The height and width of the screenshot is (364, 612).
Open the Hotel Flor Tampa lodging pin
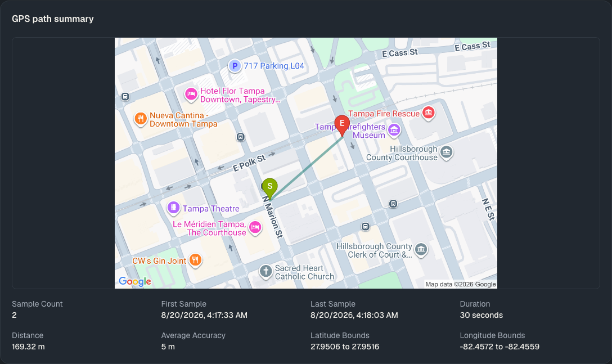(191, 95)
